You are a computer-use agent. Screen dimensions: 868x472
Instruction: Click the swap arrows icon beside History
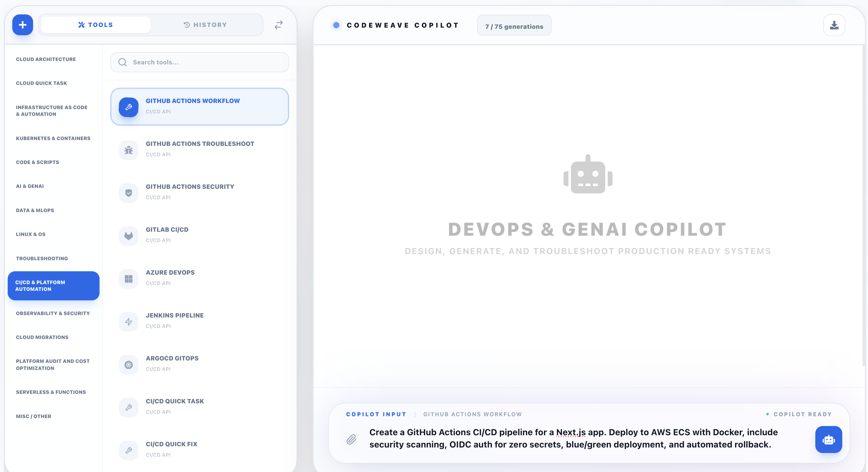tap(278, 25)
